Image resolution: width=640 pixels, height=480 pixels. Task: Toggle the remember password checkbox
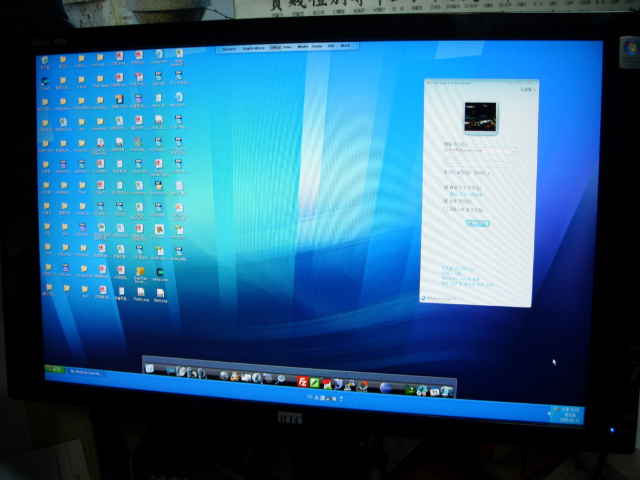(446, 201)
